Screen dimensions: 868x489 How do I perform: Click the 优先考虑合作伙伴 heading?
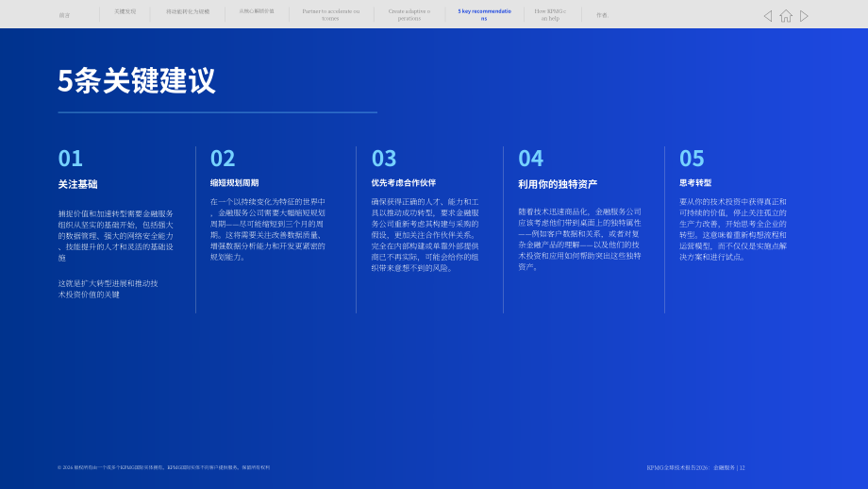pos(404,183)
